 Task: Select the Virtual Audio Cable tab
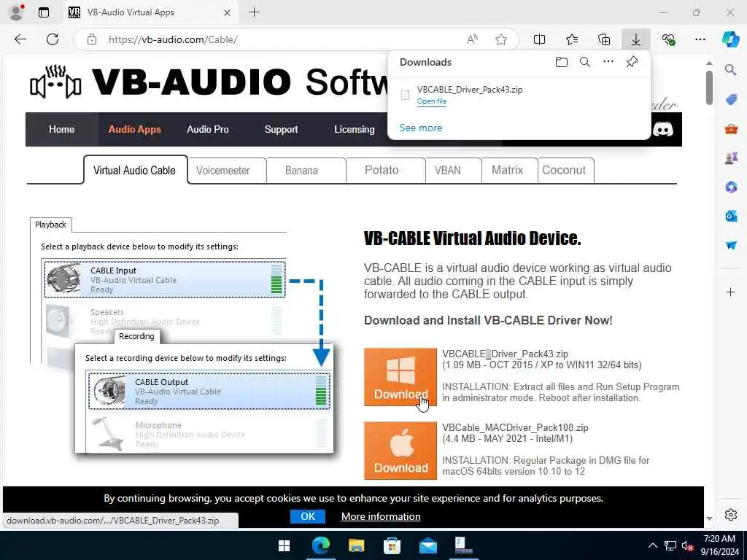click(135, 170)
